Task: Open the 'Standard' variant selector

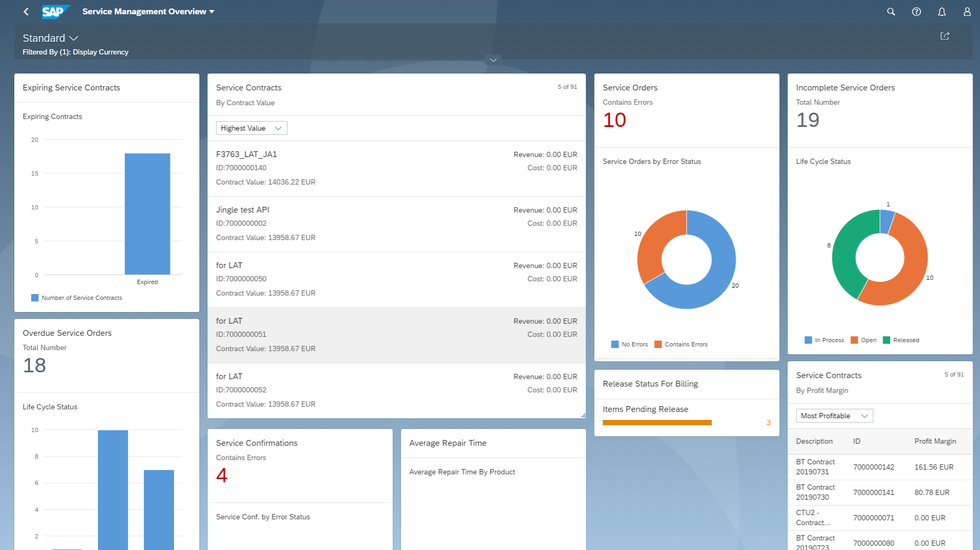Action: (x=50, y=38)
